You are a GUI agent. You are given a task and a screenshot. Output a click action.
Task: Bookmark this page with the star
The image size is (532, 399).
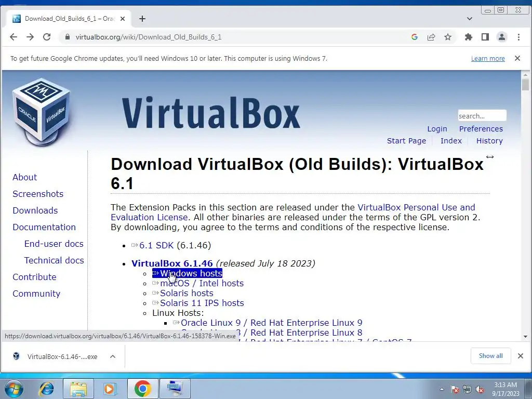click(x=448, y=37)
